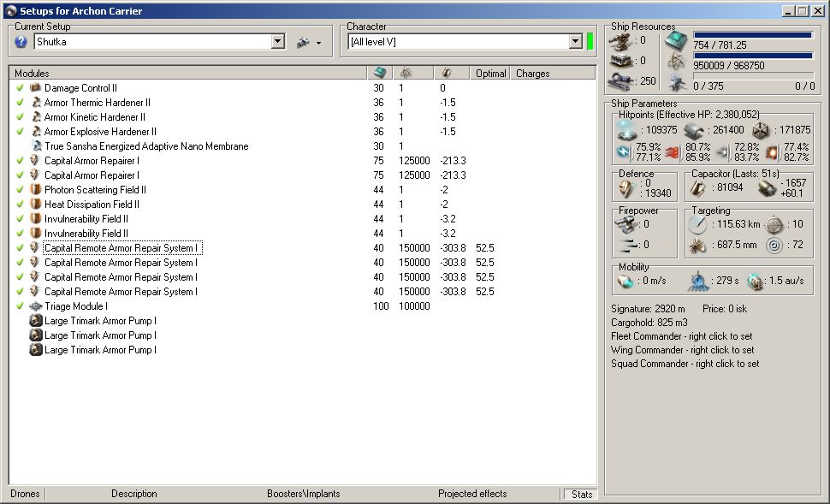The width and height of the screenshot is (830, 504).
Task: Click the CPU column header icon
Action: point(380,73)
